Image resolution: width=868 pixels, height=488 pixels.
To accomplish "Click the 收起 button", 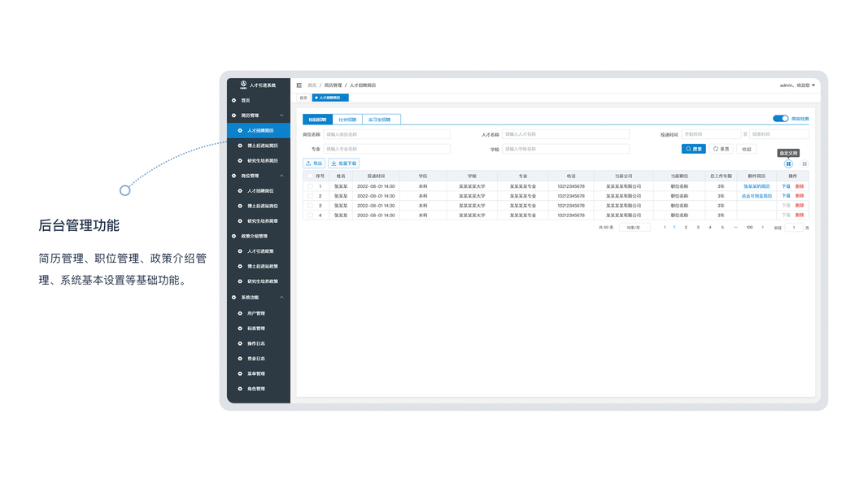I will [x=747, y=149].
